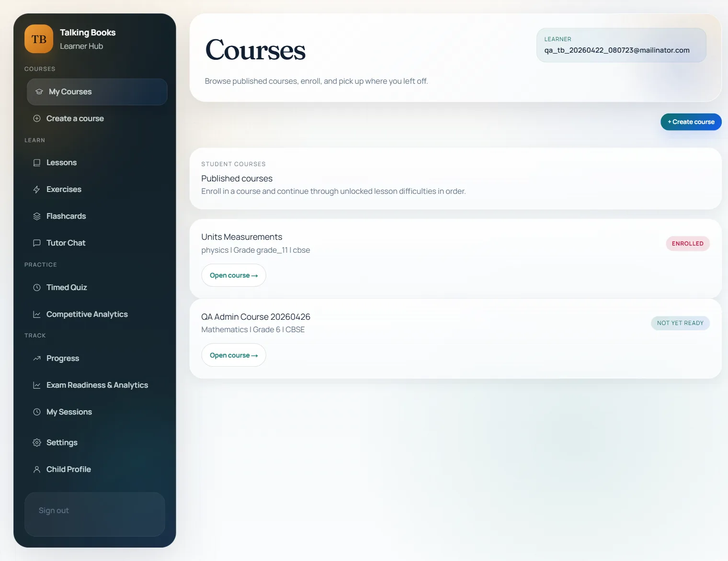Image resolution: width=728 pixels, height=561 pixels.
Task: Open My Courses in the sidebar
Action: 97,92
